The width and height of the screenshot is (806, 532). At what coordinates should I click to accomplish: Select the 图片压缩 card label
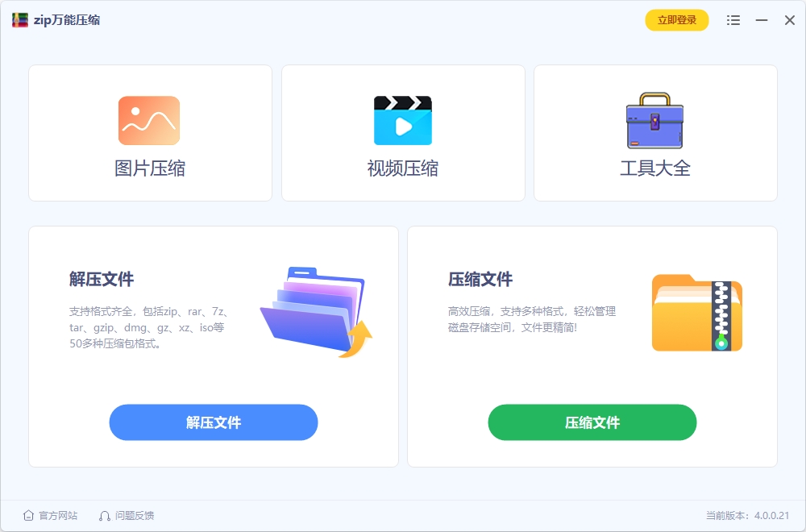[150, 168]
